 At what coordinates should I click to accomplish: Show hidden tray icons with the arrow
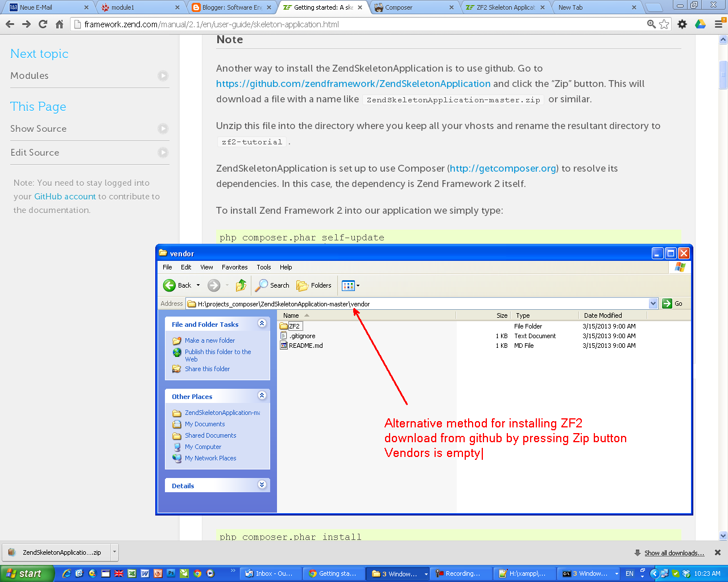[655, 573]
